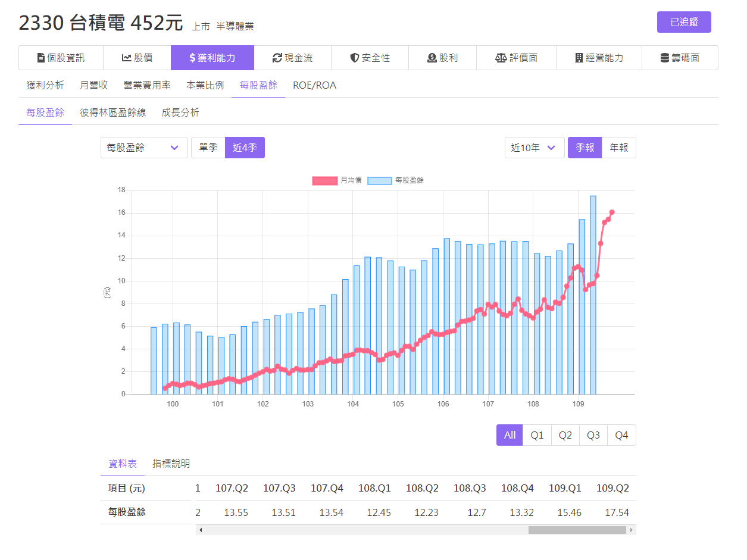Open the 個股資訊 tab
747x560 pixels.
(61, 58)
